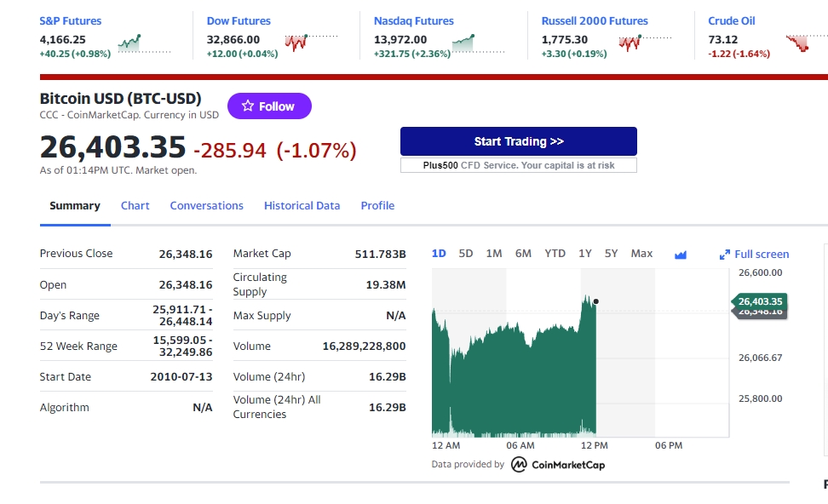Click the Day's Range label
Image resolution: width=828 pixels, height=504 pixels.
(70, 315)
